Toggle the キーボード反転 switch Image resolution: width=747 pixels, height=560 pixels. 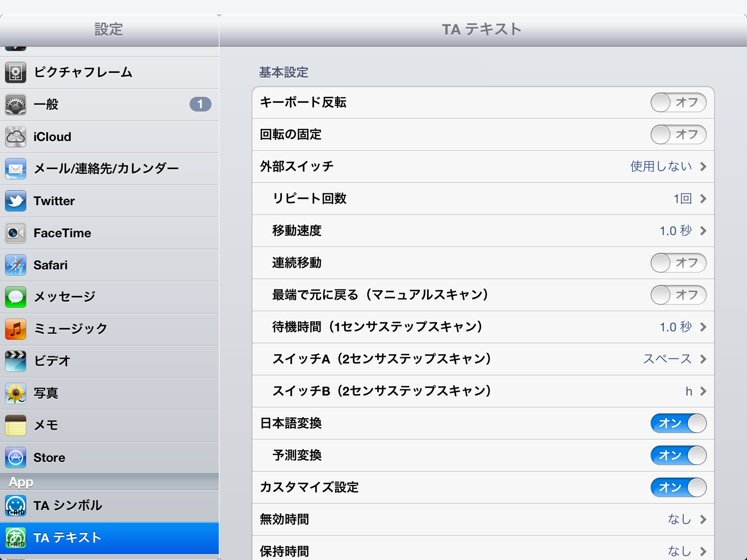[678, 102]
